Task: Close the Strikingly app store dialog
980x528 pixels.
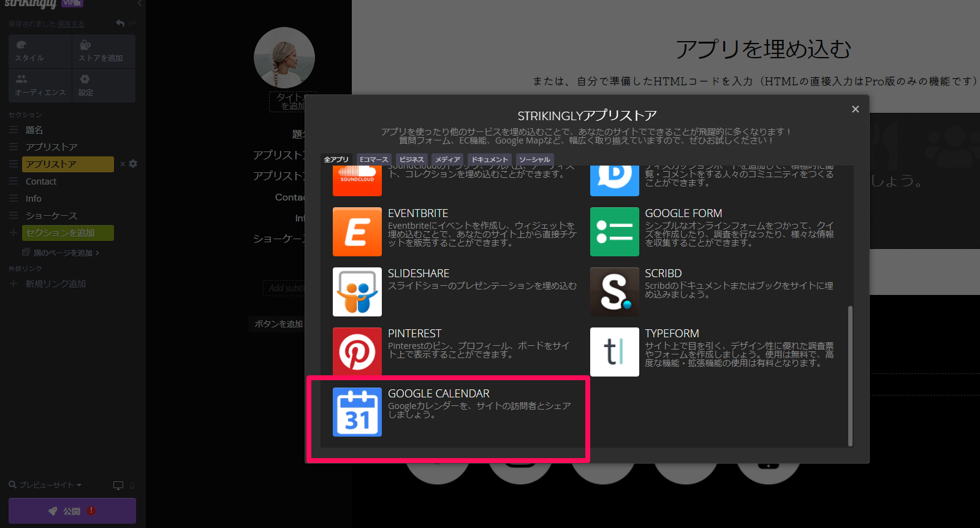Action: click(855, 109)
